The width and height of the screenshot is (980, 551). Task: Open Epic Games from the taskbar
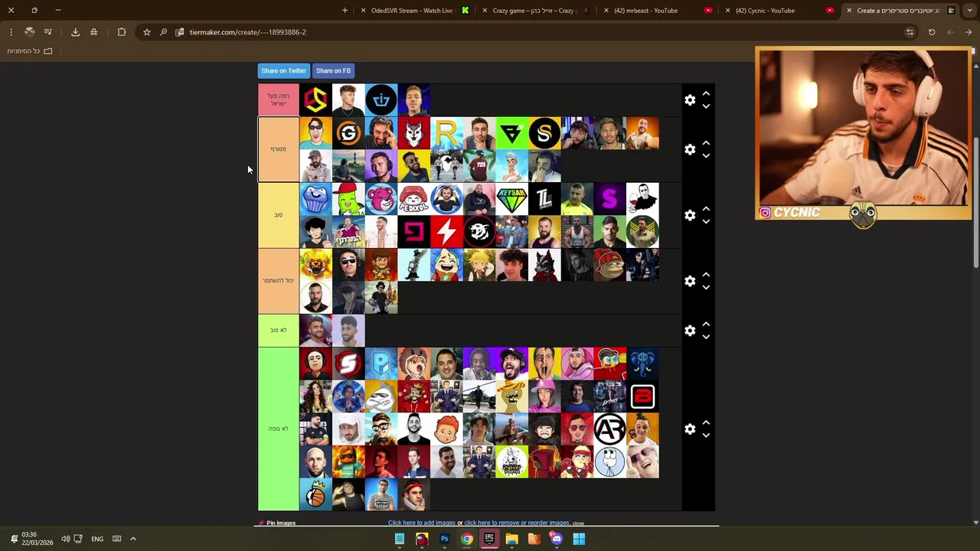489,539
